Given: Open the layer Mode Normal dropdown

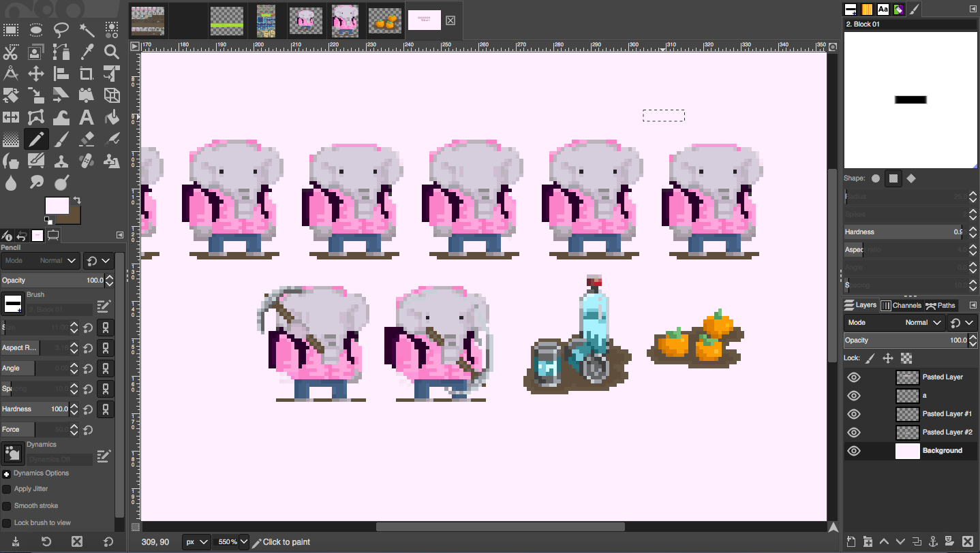Looking at the screenshot, I should [x=894, y=323].
